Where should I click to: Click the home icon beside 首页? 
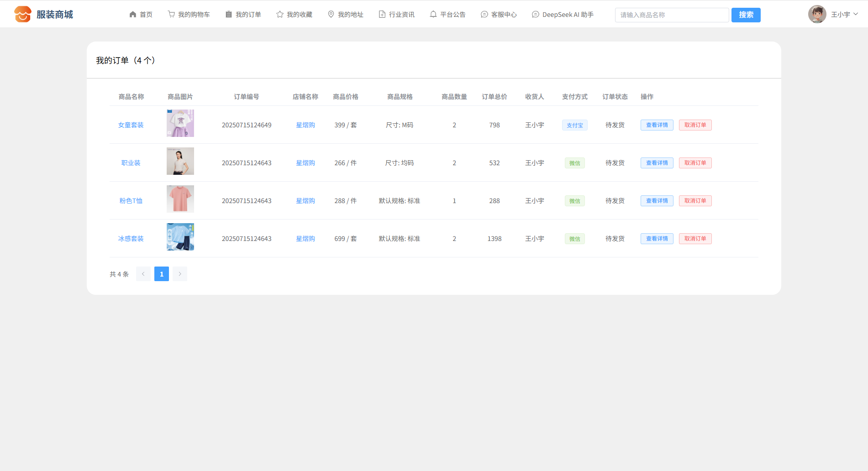(x=133, y=15)
